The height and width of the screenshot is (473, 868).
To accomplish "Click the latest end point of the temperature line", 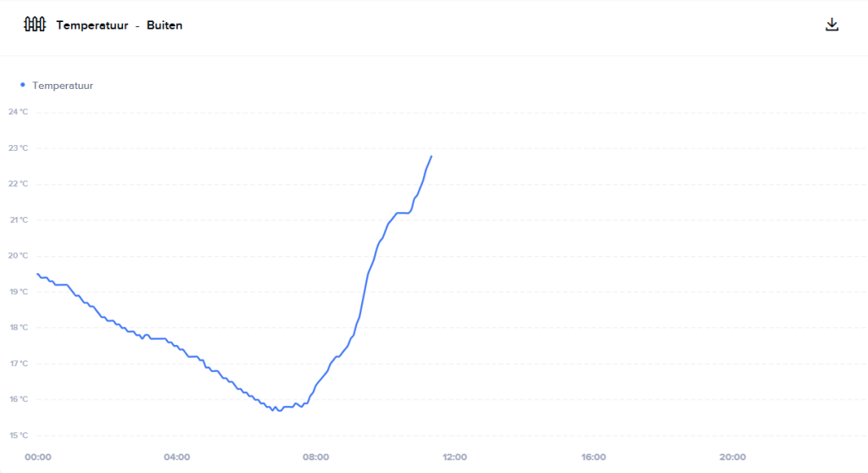I will point(431,156).
